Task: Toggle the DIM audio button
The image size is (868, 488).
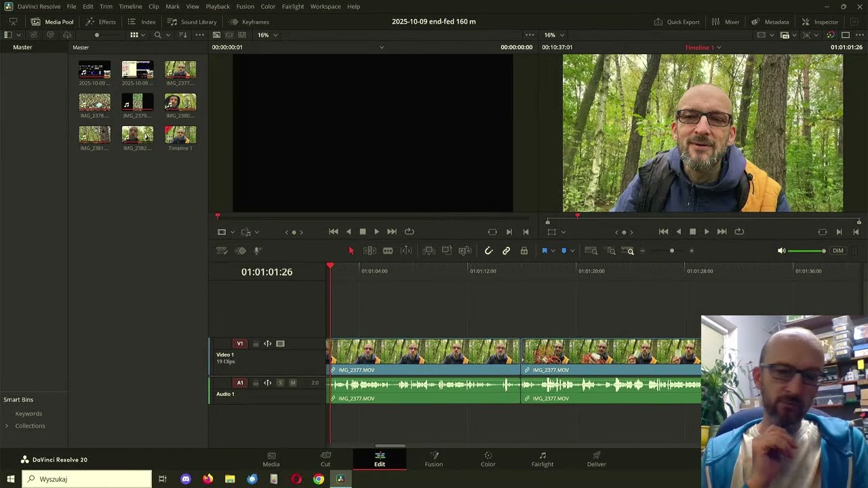Action: pyautogui.click(x=838, y=251)
